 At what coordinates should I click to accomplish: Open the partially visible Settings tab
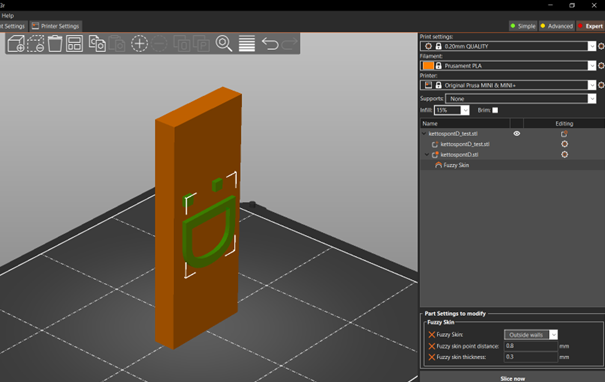[x=14, y=26]
